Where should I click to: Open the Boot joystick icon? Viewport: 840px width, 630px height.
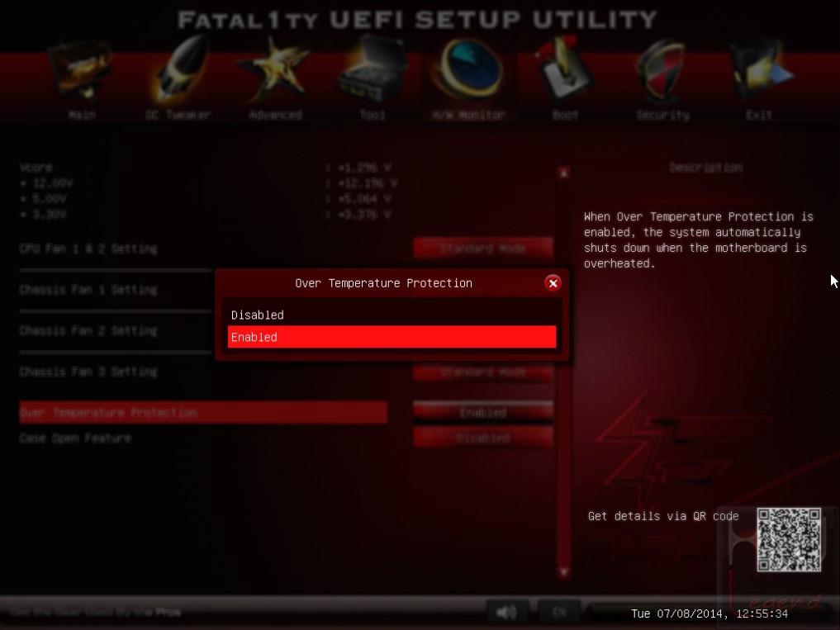pos(565,69)
